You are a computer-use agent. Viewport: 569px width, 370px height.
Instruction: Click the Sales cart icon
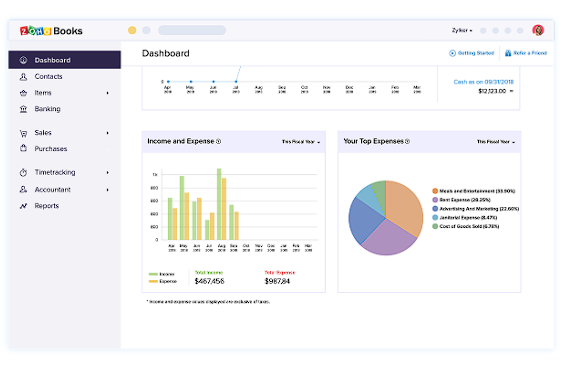pyautogui.click(x=23, y=133)
